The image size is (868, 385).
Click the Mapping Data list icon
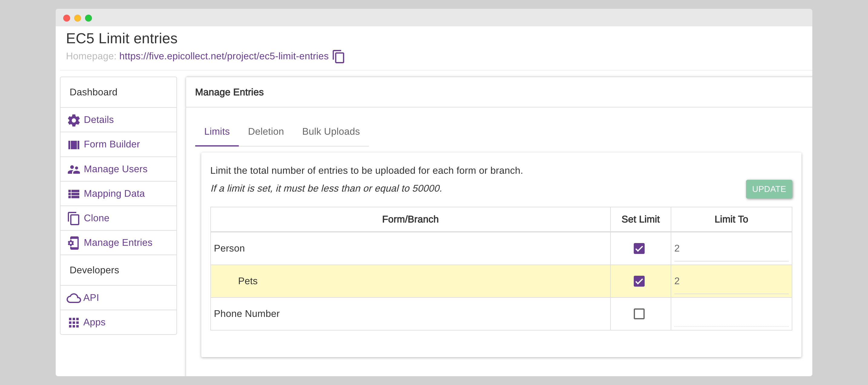pyautogui.click(x=74, y=194)
